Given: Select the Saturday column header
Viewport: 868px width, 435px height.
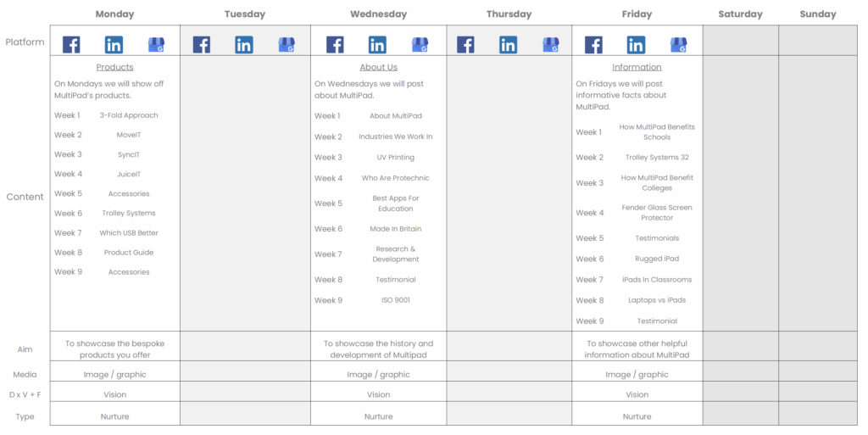Looking at the screenshot, I should click(x=740, y=14).
